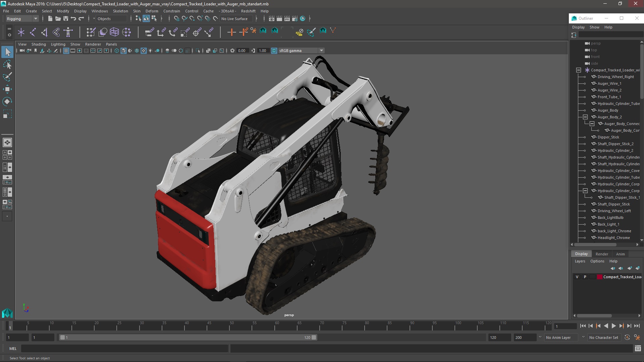Open animation preferences icon near Character Set
Image resolution: width=644 pixels, height=362 pixels.
point(637,338)
